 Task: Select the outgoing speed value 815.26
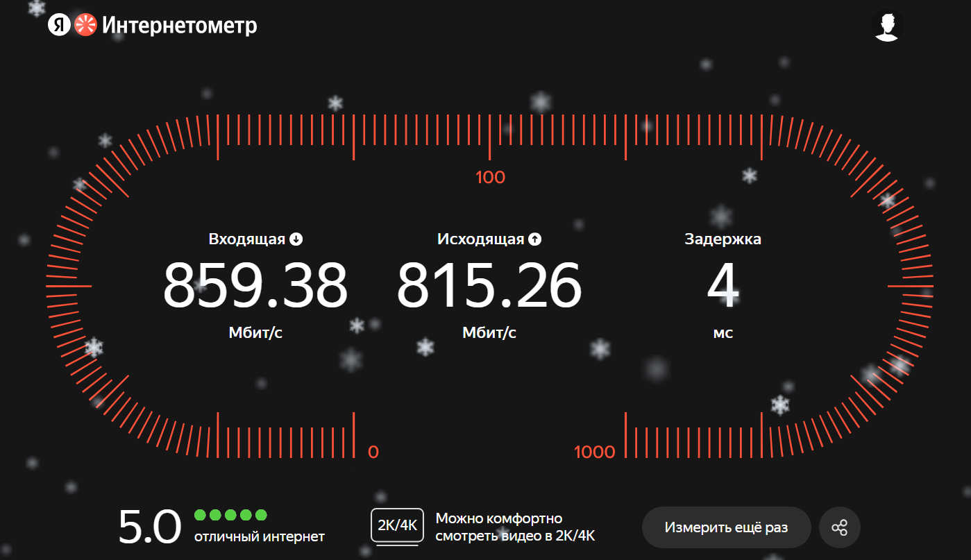click(489, 286)
